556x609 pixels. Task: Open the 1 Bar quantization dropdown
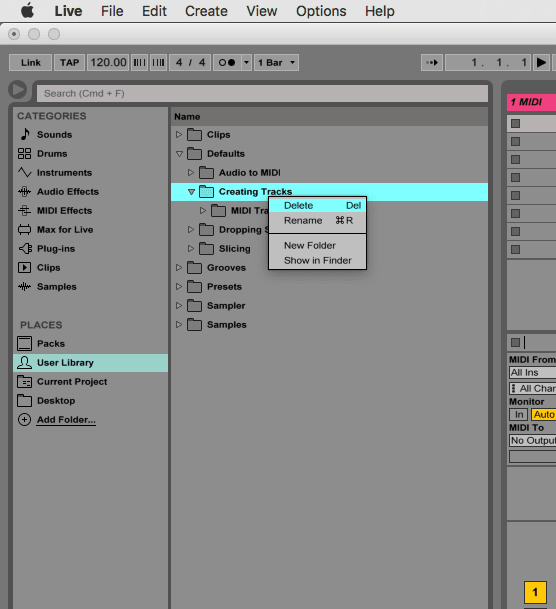[276, 63]
